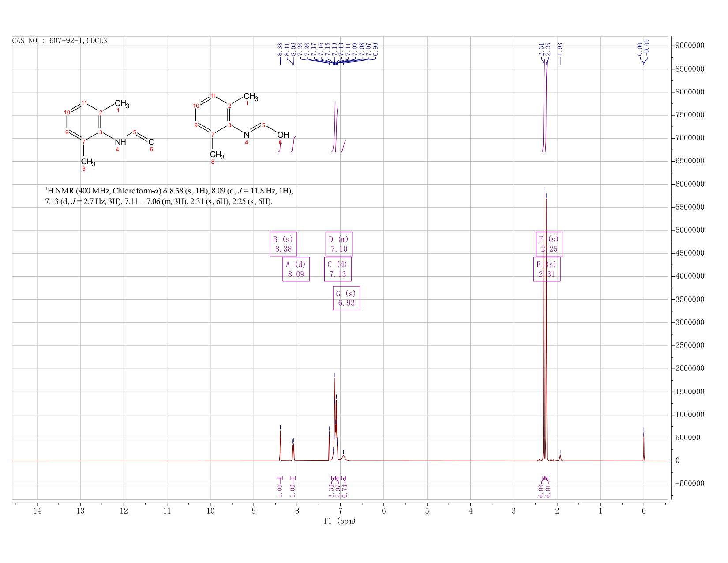Select the A (d) 8.09 multiplet box
The image size is (728, 563).
(x=296, y=269)
